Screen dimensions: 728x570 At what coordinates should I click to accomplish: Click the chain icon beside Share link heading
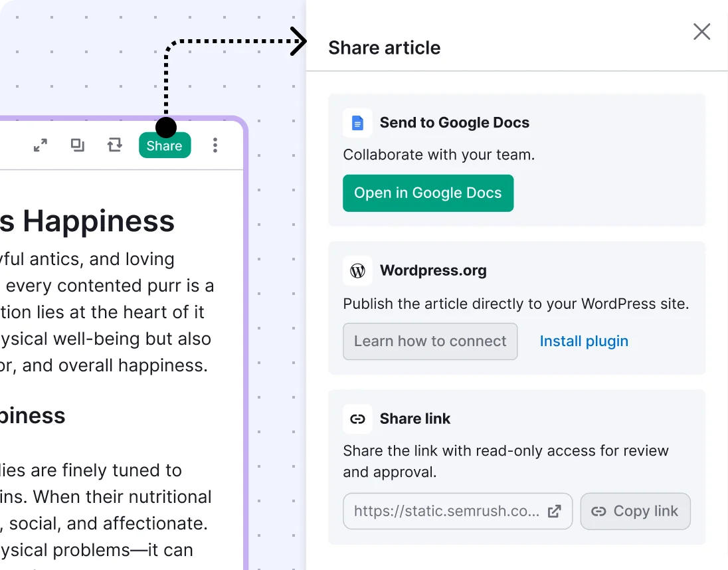pyautogui.click(x=357, y=419)
